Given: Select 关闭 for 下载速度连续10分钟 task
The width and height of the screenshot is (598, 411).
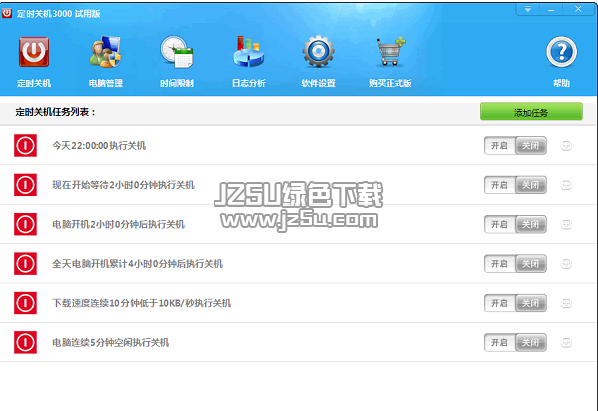Looking at the screenshot, I should click(x=530, y=303).
